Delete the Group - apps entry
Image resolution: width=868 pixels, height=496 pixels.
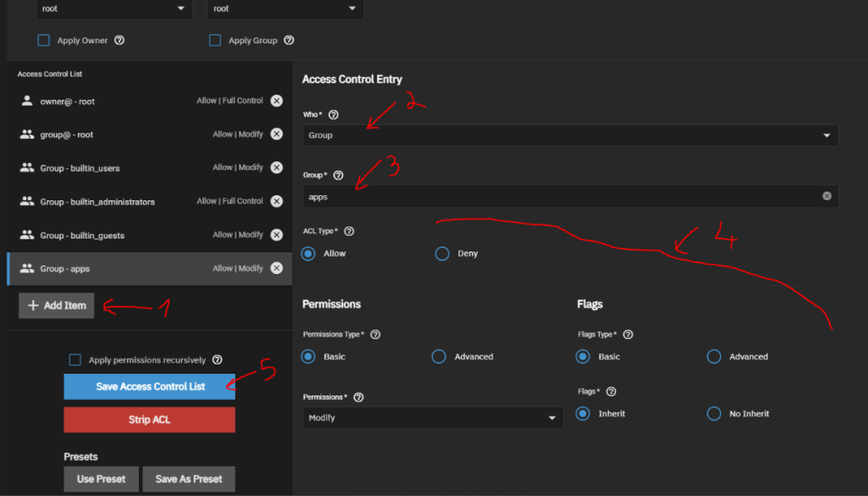[276, 269]
